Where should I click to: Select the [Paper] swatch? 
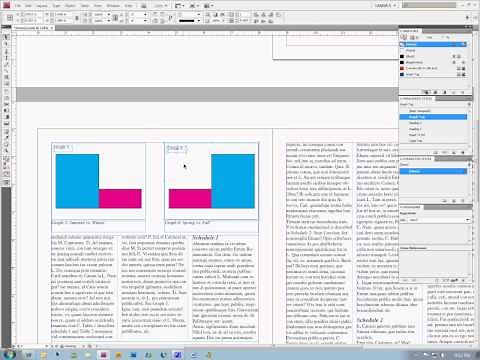[433, 50]
